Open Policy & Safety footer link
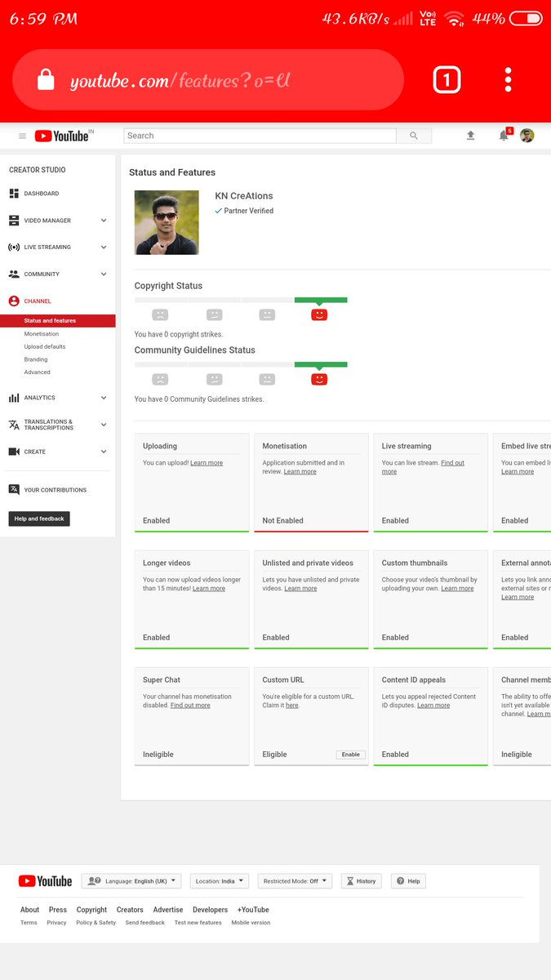The height and width of the screenshot is (980, 551). [96, 923]
